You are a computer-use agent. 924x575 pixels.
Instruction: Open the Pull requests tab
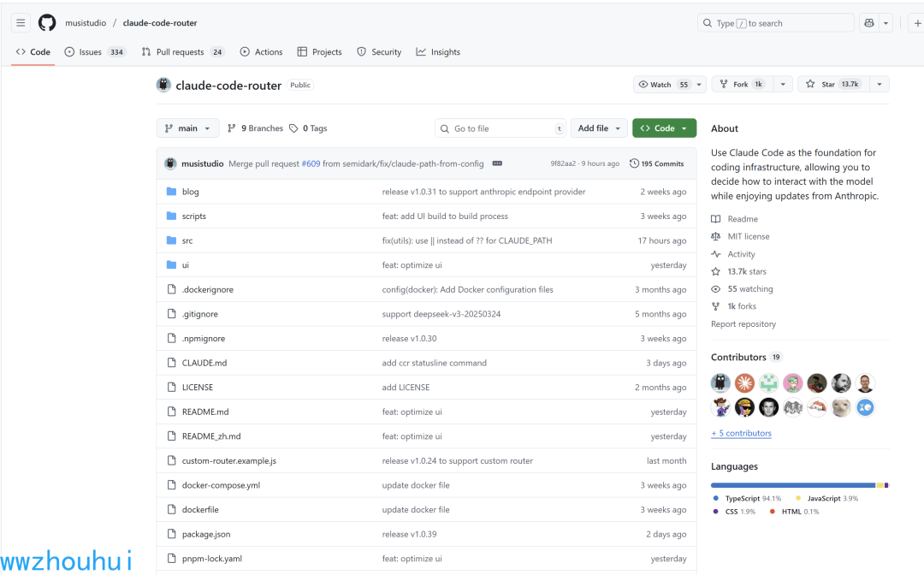click(x=183, y=52)
